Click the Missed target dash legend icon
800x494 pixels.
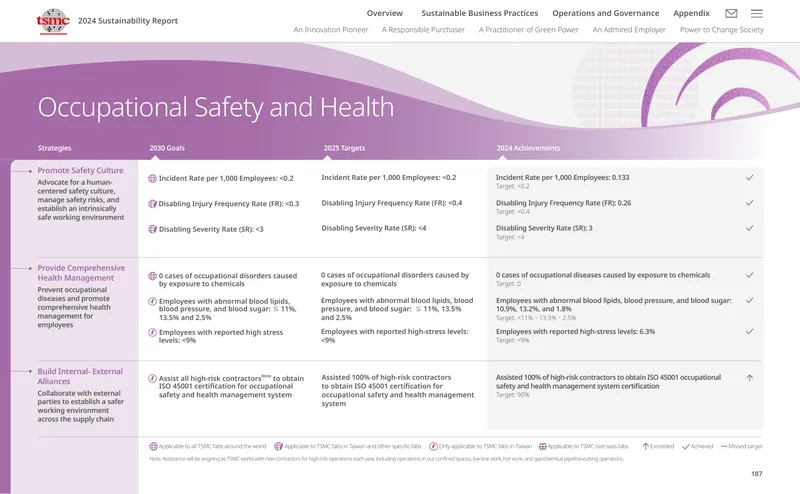724,447
